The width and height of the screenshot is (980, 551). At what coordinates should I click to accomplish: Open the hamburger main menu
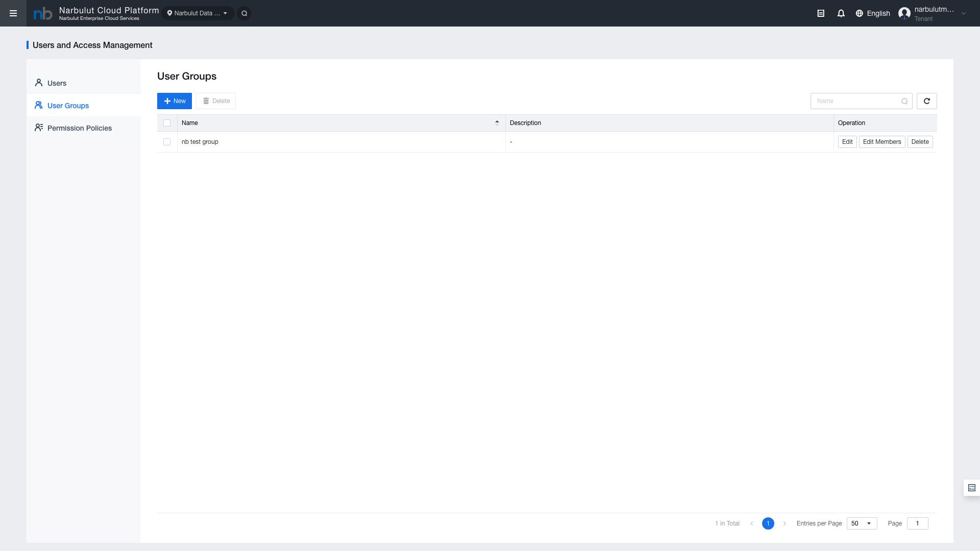coord(13,13)
